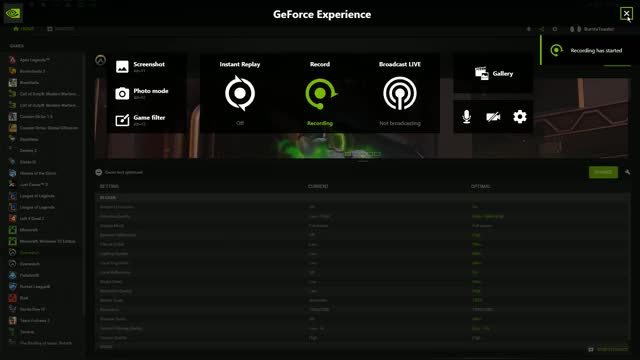Stop recording via green Record icon

(x=320, y=93)
